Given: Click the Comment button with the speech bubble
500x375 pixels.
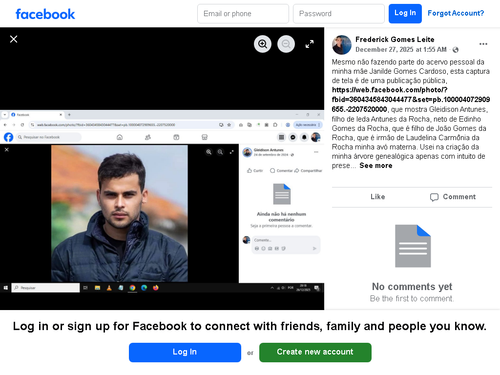Looking at the screenshot, I should (453, 197).
